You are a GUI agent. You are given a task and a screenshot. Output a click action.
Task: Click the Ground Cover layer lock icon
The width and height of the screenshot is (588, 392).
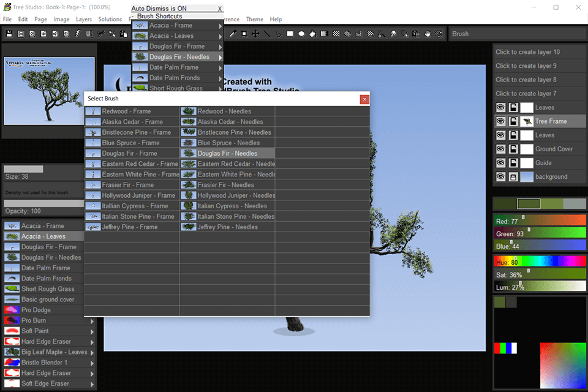pos(513,149)
